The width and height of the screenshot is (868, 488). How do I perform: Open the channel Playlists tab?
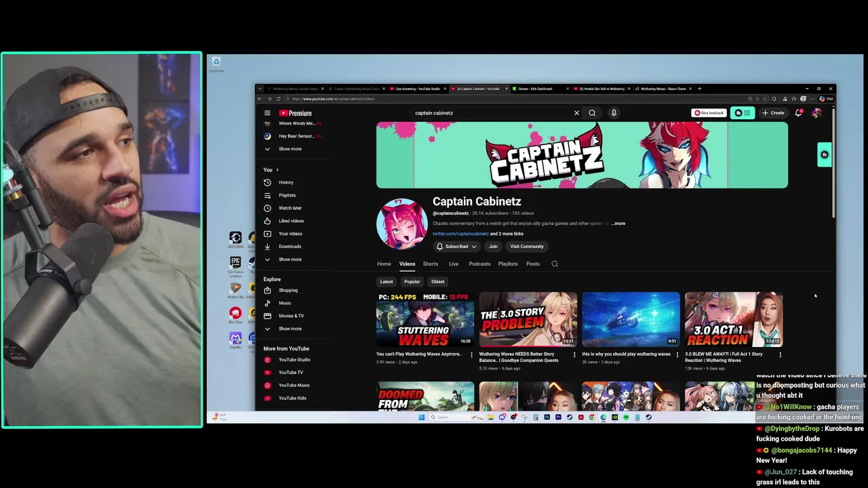[x=508, y=264]
